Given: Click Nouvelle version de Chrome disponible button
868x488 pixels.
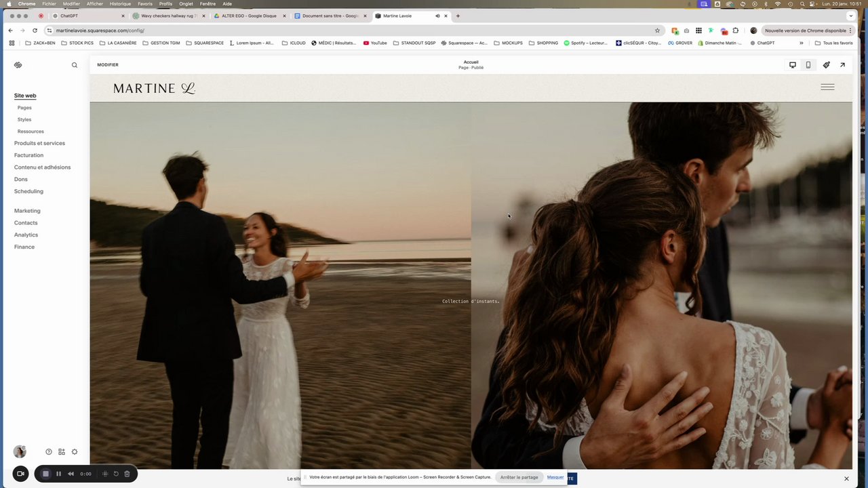Looking at the screenshot, I should pyautogui.click(x=808, y=30).
